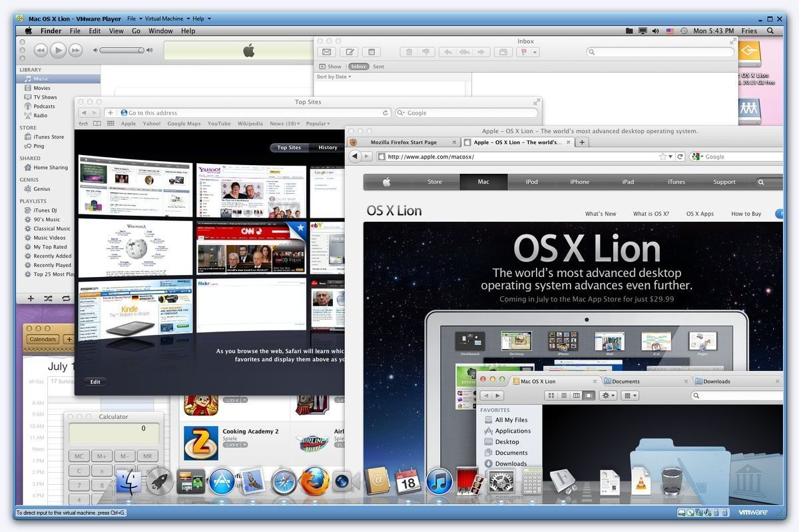Click Safari Top Sites grid icon
Image resolution: width=799 pixels, height=532 pixels.
click(x=111, y=124)
